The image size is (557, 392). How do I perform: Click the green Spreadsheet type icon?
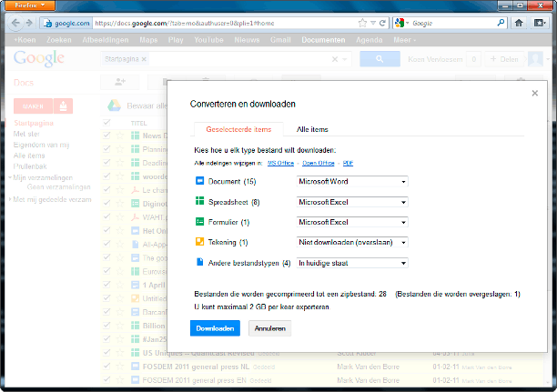199,201
